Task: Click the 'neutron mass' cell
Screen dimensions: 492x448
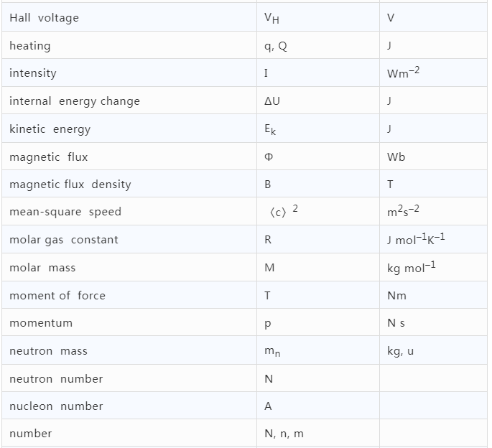Action: [x=48, y=351]
